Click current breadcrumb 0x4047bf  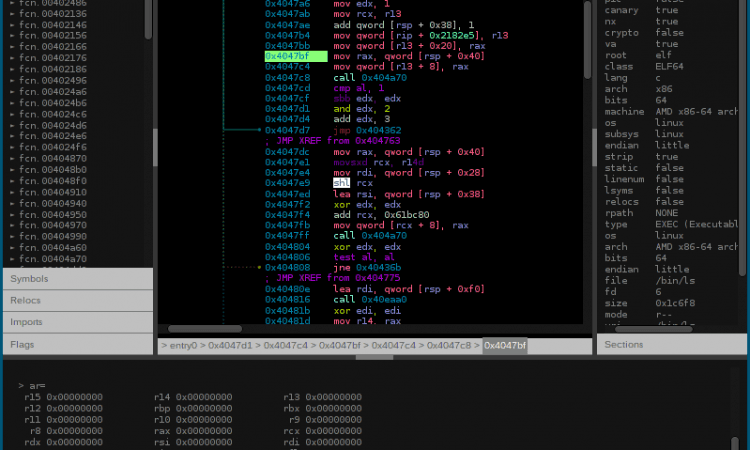coord(505,345)
